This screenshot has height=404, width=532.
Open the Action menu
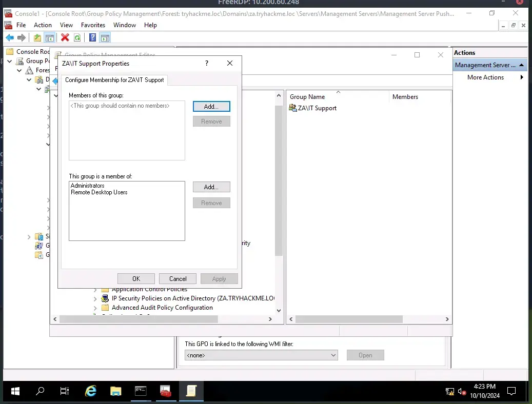43,25
